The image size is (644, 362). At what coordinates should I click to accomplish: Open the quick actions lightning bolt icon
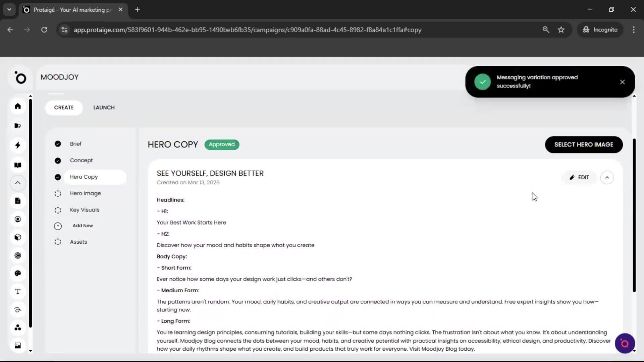pyautogui.click(x=18, y=145)
